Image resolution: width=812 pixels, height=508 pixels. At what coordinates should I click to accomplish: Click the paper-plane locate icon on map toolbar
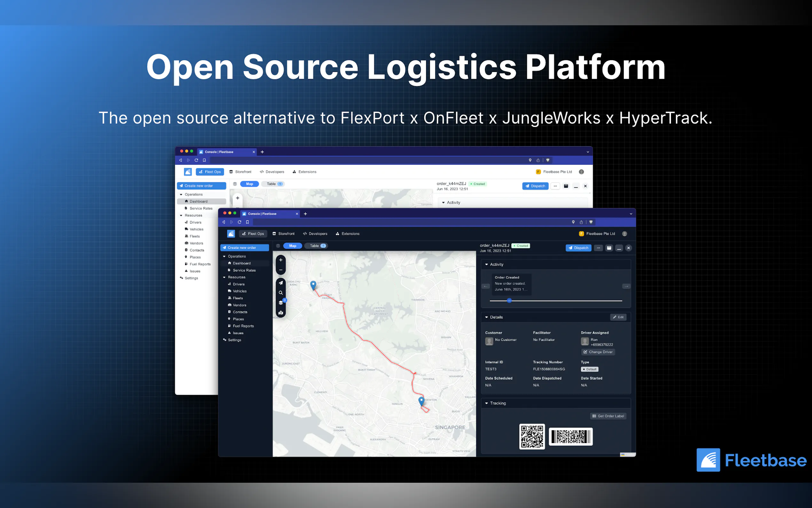click(x=281, y=283)
